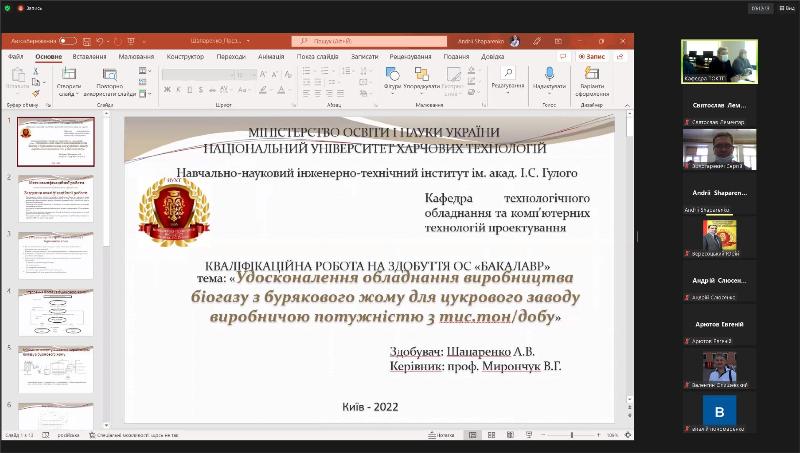
Task: Expand the Створити слайд dropdown arrow
Action: point(78,94)
